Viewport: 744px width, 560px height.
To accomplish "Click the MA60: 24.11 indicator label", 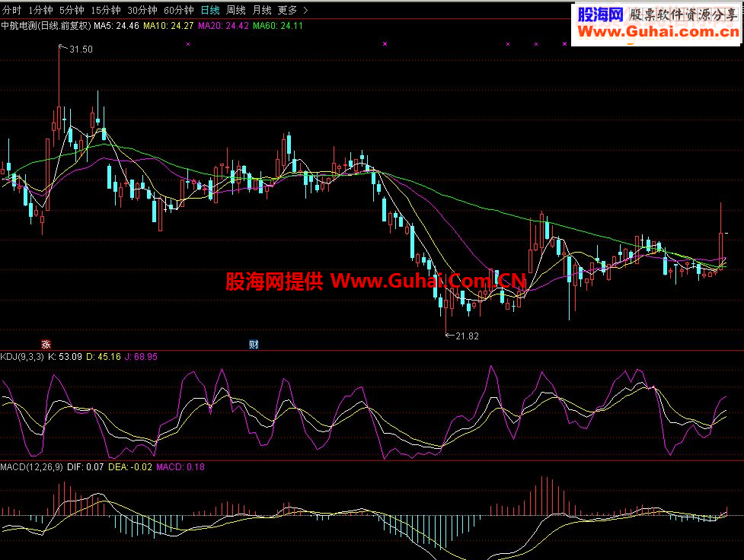I will (278, 26).
